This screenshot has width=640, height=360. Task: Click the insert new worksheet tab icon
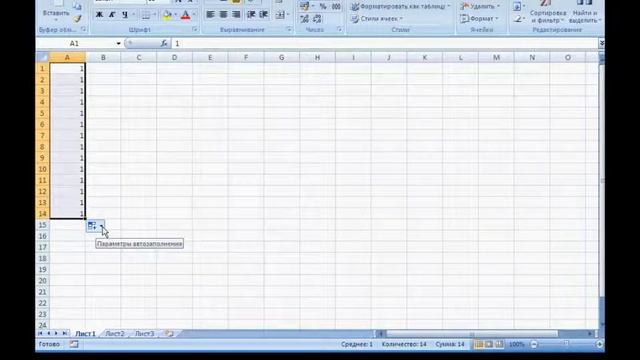(x=169, y=333)
